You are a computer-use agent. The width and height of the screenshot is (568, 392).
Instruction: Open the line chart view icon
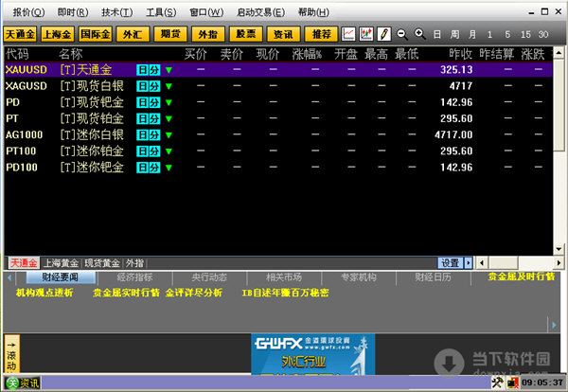point(349,34)
